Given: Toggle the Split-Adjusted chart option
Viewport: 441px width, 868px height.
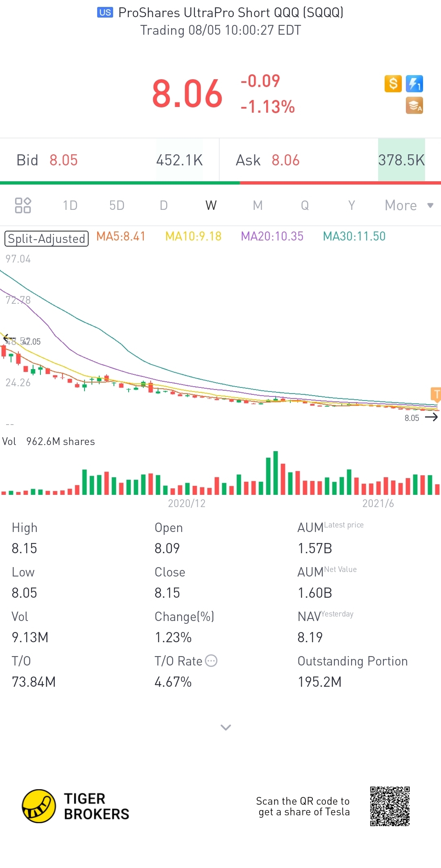Looking at the screenshot, I should pyautogui.click(x=47, y=238).
